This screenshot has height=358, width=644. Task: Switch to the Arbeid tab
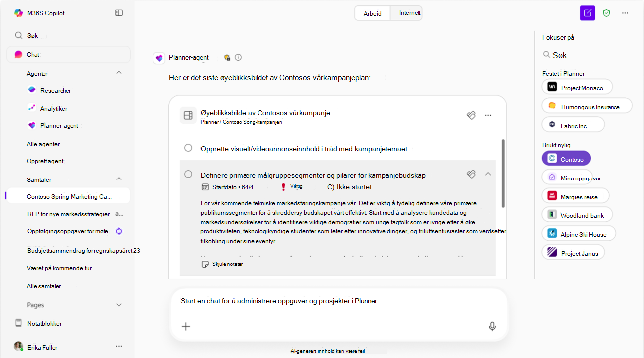[372, 13]
